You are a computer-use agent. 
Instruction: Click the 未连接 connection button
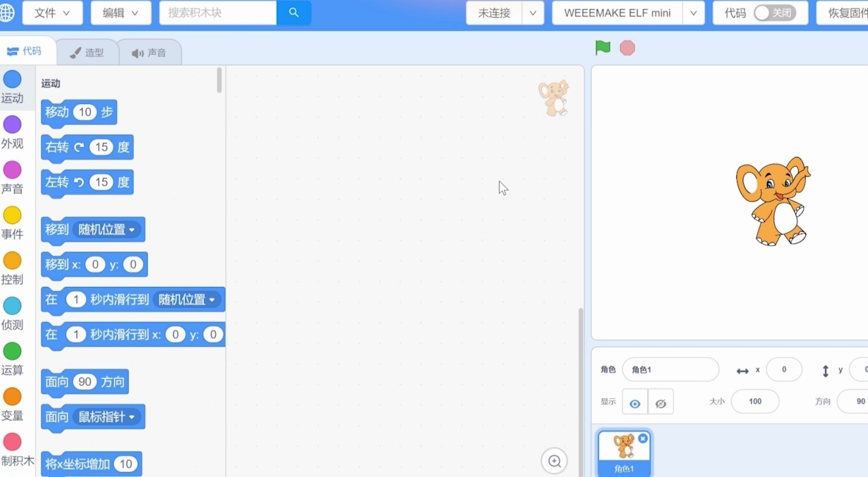pyautogui.click(x=494, y=13)
